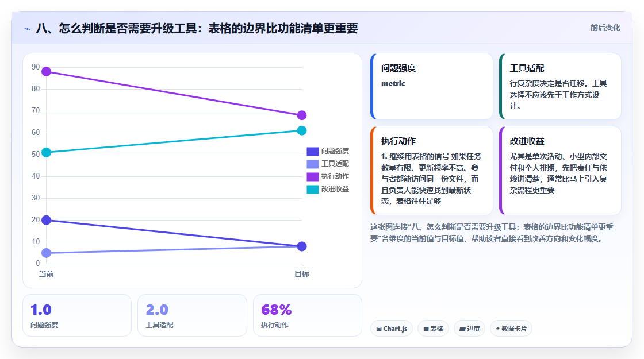Screen dimensions: 644x359
Task: Select the Chart.js tag pill
Action: 392,329
